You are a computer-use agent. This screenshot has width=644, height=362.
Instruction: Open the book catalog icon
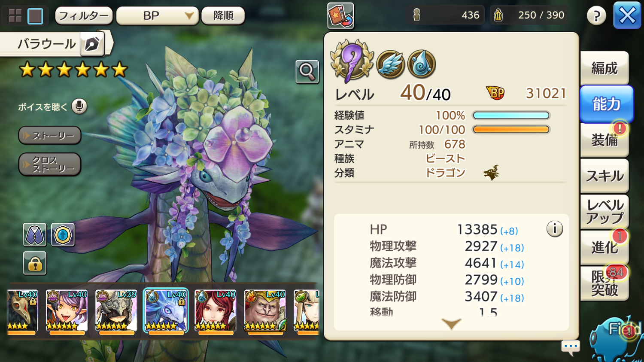point(340,16)
